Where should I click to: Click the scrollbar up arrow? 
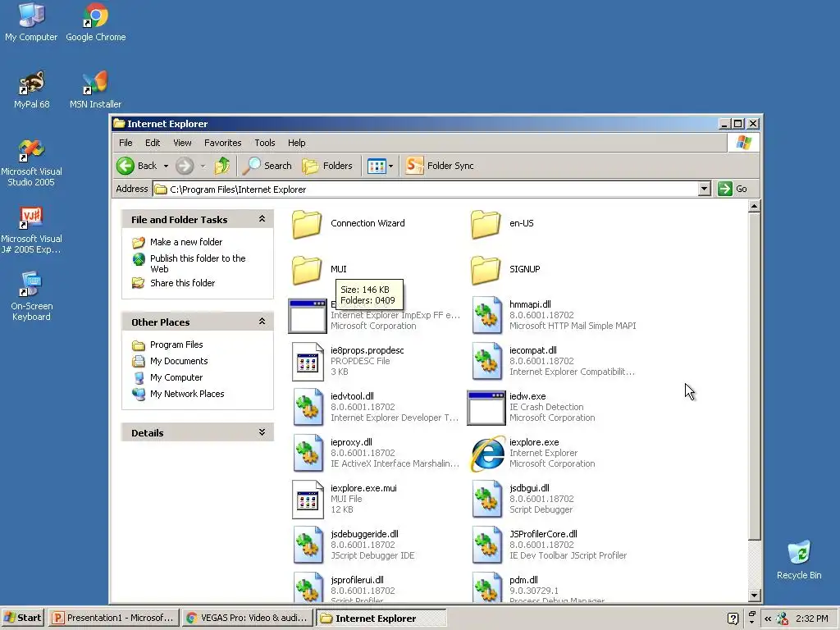click(x=755, y=206)
